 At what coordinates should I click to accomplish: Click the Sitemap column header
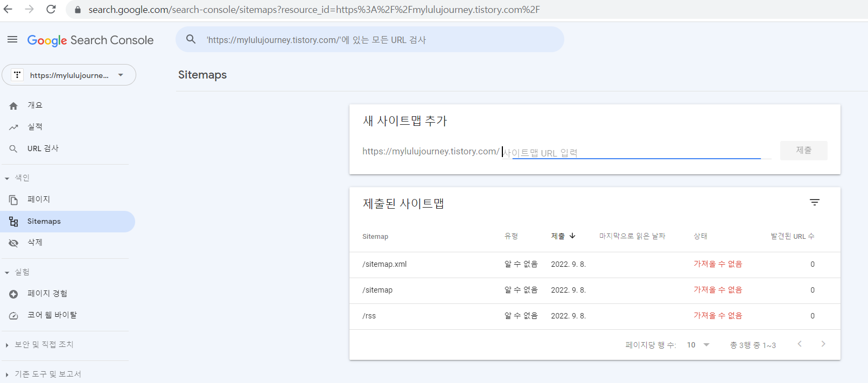coord(375,237)
